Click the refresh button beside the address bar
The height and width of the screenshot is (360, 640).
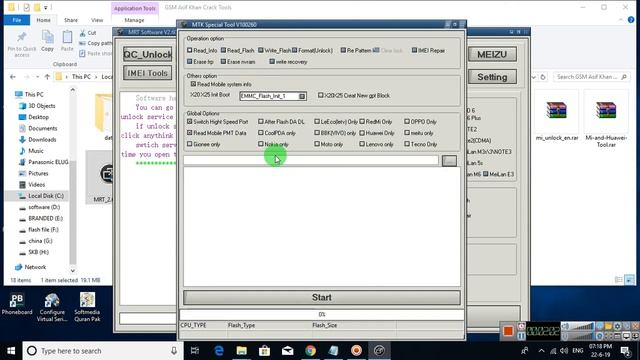(x=543, y=77)
